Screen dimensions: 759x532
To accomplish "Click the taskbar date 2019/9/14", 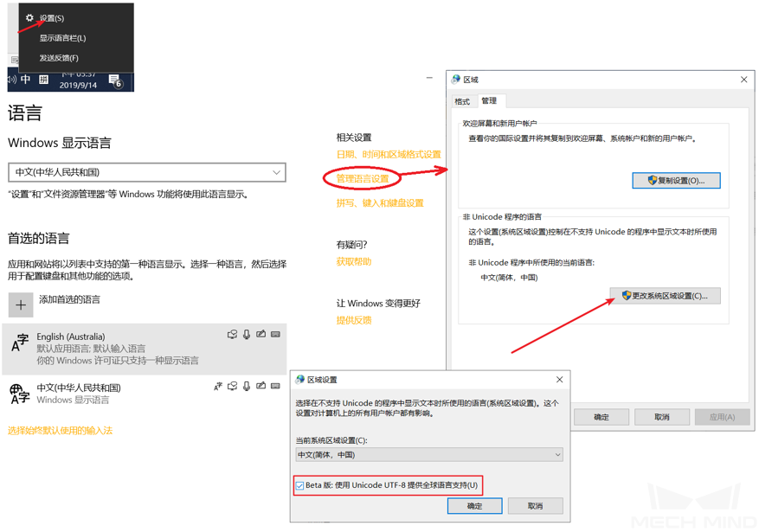I will tap(78, 85).
